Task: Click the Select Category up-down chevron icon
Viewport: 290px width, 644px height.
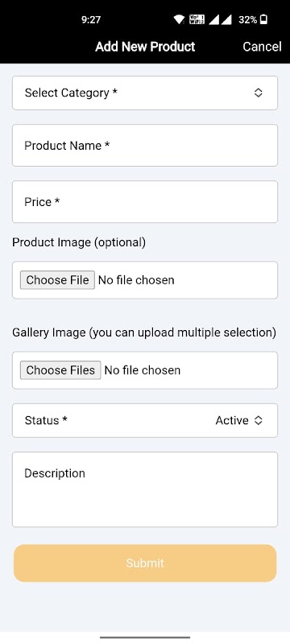Action: [258, 93]
